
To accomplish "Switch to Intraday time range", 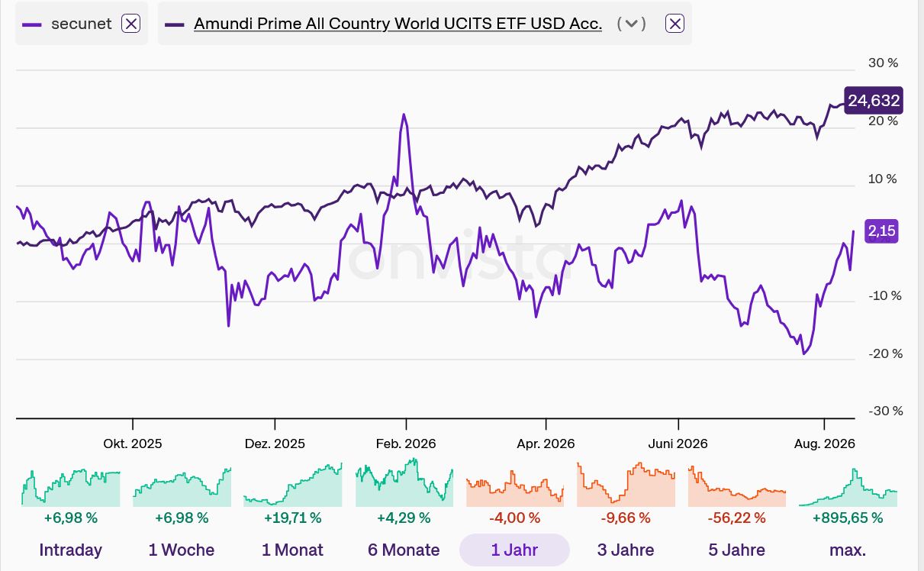I will 70,550.
